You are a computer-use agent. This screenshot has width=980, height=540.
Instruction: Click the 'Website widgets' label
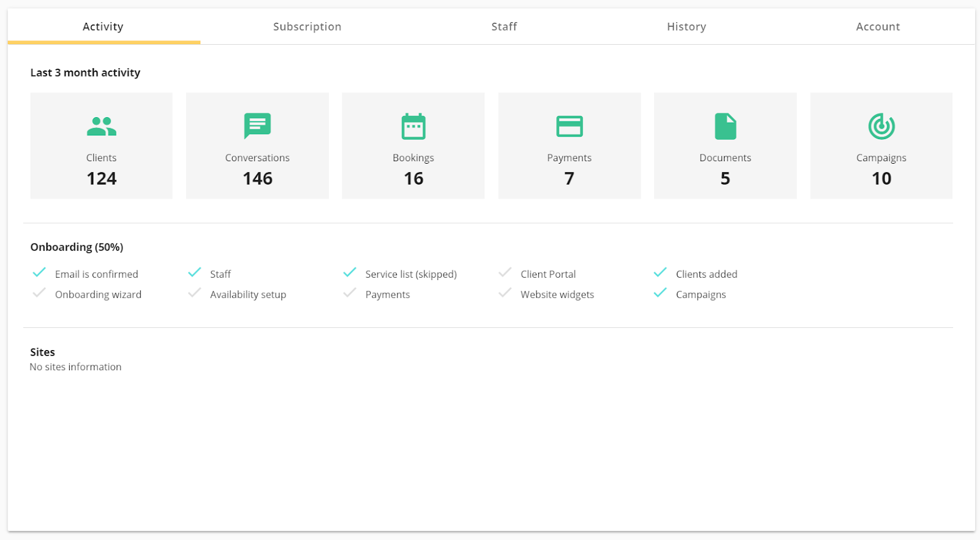(x=557, y=294)
